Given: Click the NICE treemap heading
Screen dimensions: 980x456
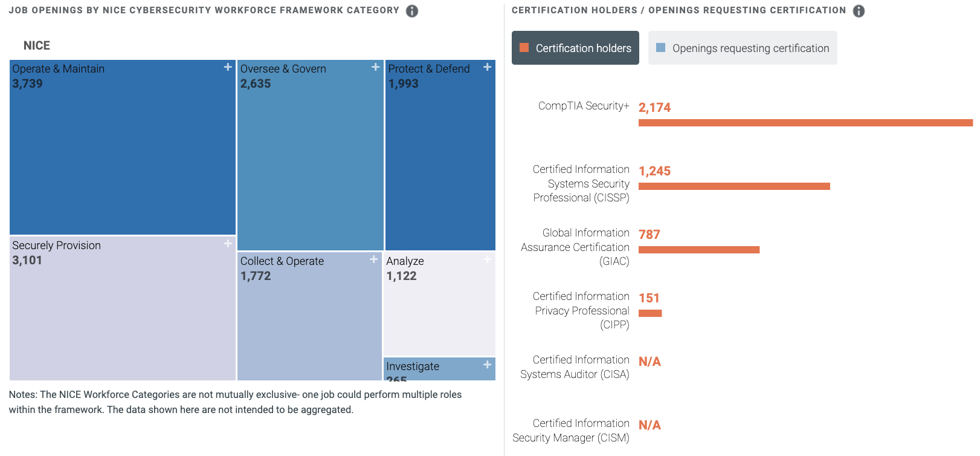Looking at the screenshot, I should (37, 46).
